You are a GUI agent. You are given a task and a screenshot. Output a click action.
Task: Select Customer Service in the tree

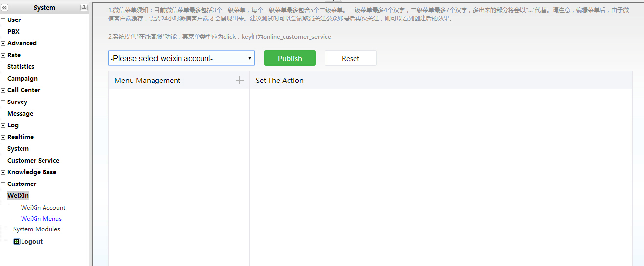point(33,161)
